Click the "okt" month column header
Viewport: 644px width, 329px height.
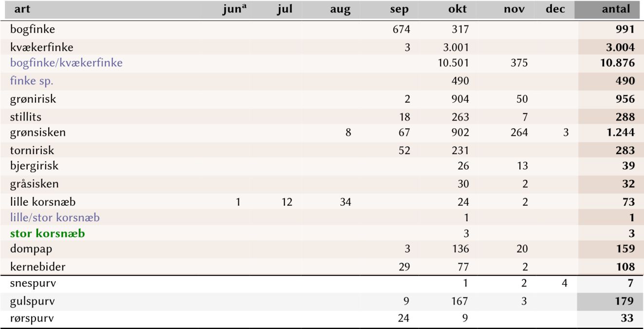(x=458, y=9)
